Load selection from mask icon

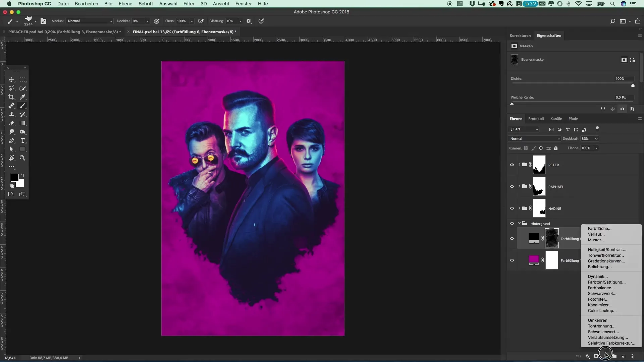click(603, 109)
